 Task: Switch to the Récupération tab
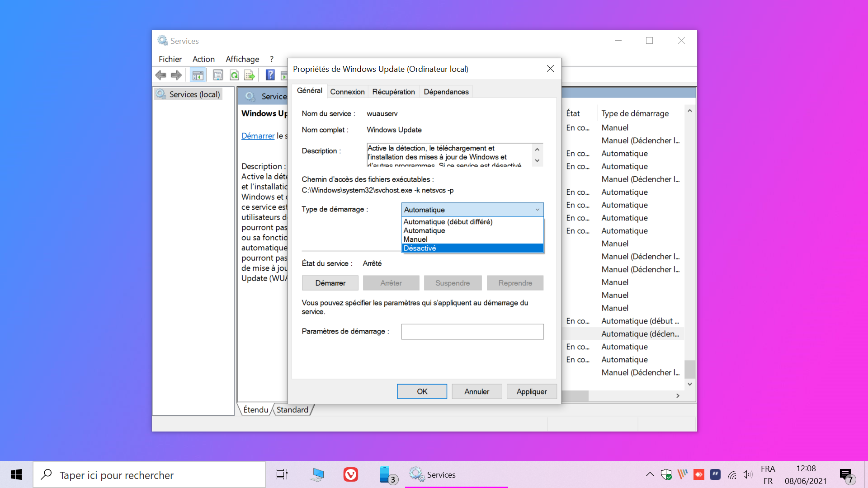pyautogui.click(x=393, y=92)
